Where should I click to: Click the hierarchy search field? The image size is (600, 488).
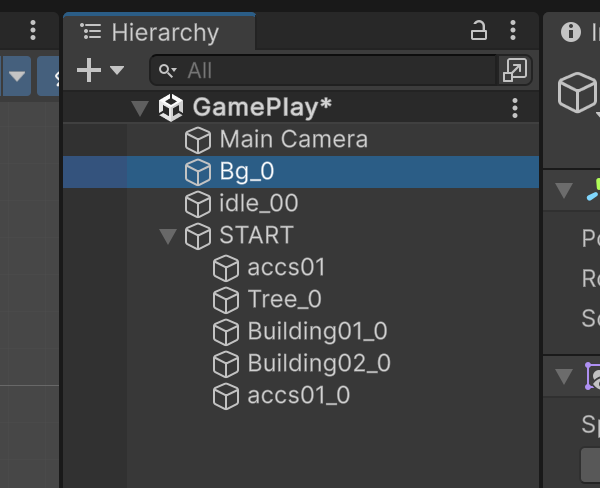323,70
